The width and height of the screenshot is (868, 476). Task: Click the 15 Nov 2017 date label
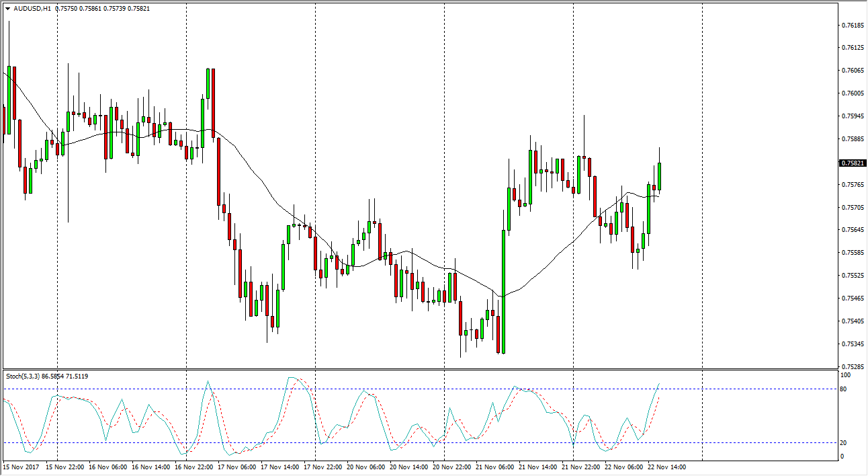(x=19, y=467)
